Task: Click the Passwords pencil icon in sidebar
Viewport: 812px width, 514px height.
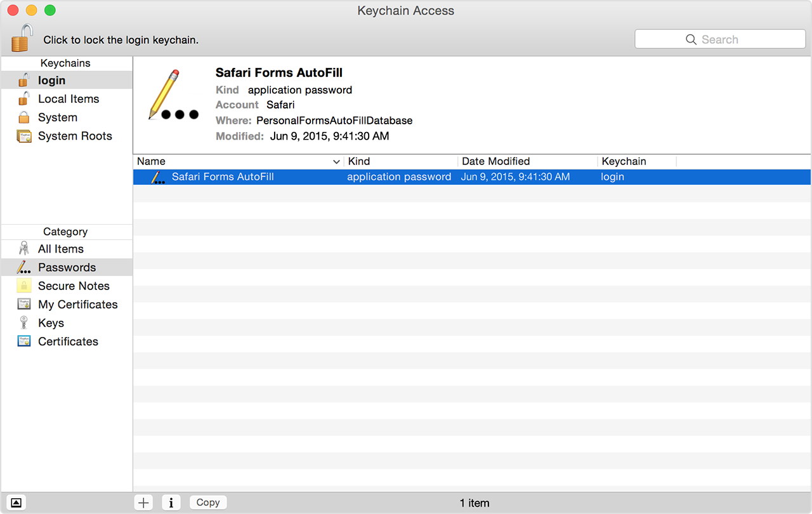Action: (24, 267)
